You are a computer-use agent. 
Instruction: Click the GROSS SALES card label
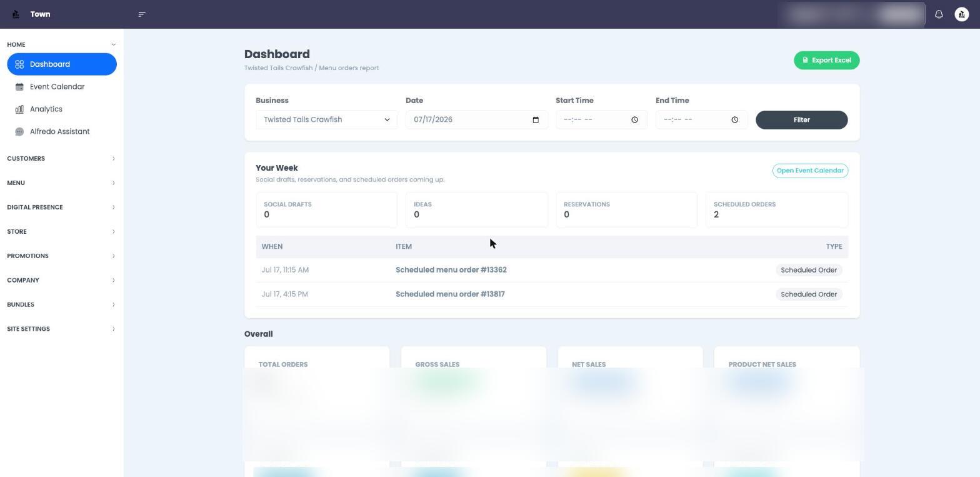437,364
